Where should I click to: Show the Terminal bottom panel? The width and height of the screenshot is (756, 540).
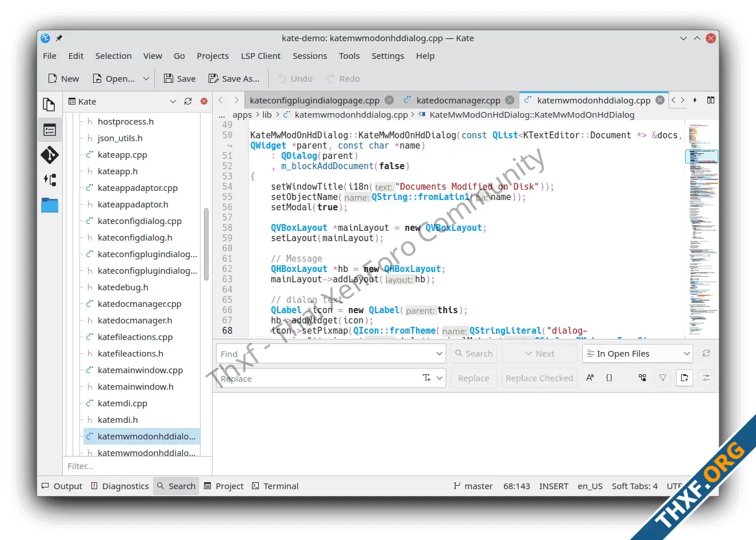pyautogui.click(x=275, y=486)
